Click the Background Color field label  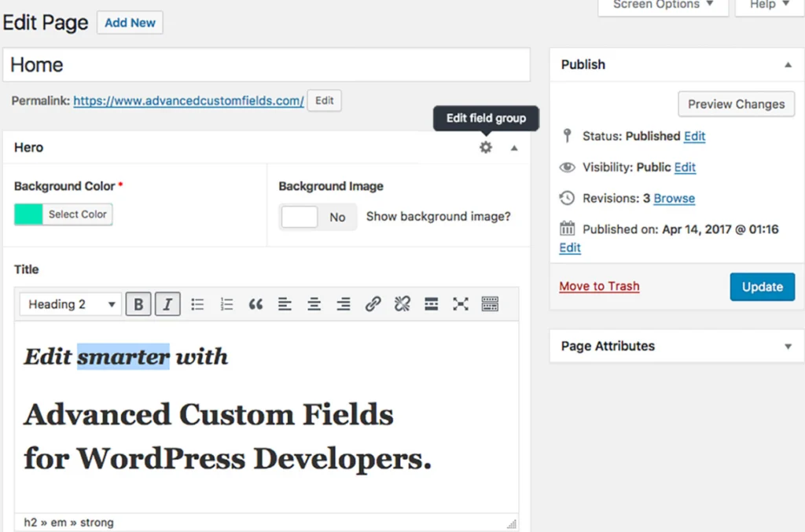[64, 186]
